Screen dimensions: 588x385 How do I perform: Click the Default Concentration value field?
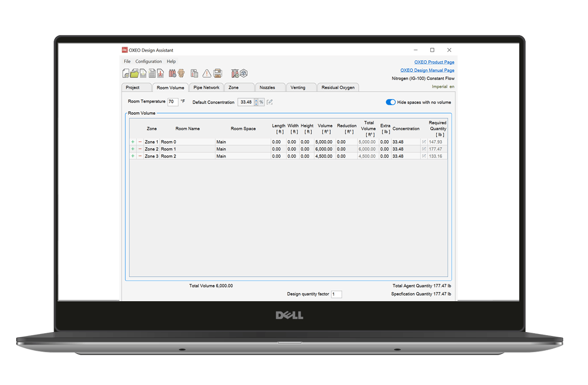(x=245, y=102)
